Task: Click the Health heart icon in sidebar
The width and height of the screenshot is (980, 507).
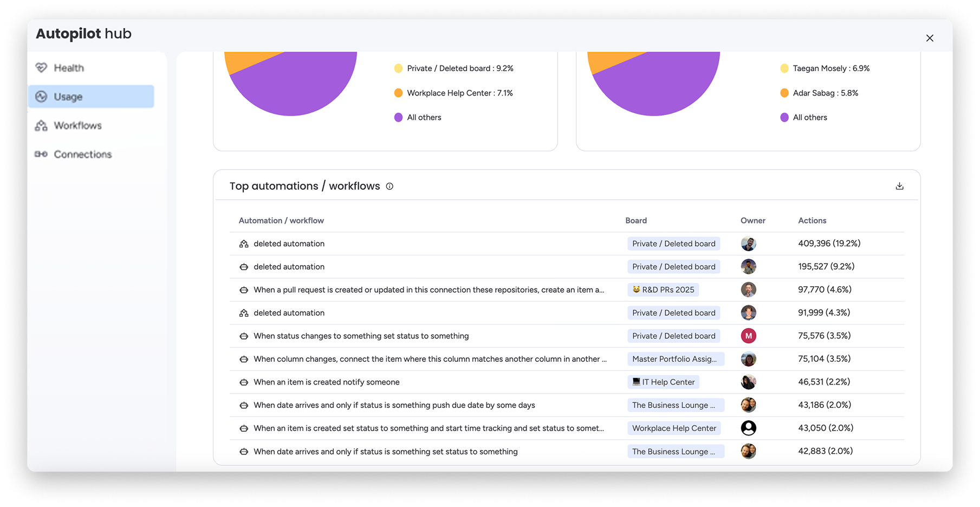Action: [x=41, y=68]
